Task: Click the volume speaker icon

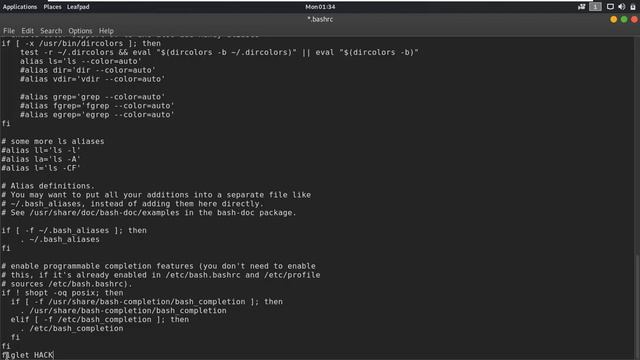Action: click(622, 7)
